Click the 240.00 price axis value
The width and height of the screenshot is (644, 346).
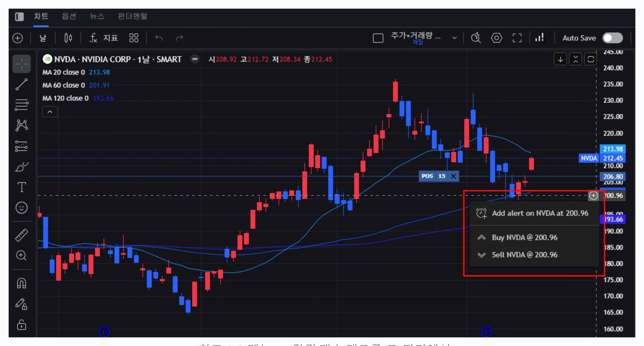pos(613,68)
